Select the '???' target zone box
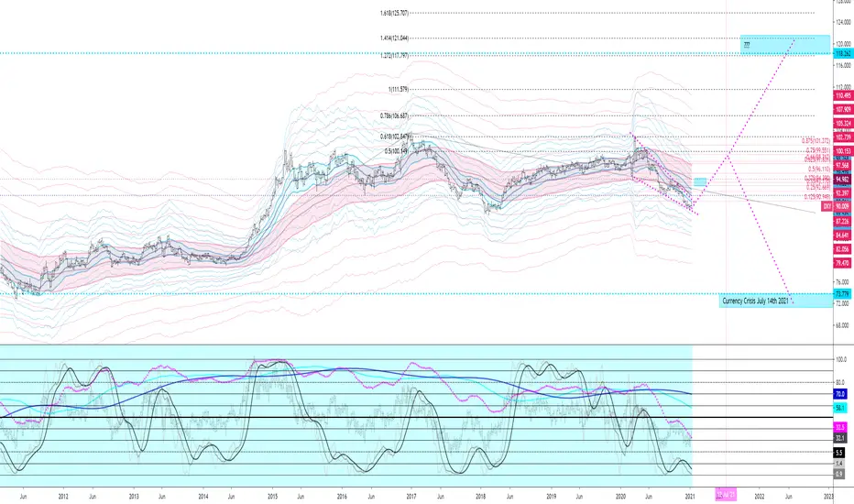Image resolution: width=854 pixels, height=504 pixels. pyautogui.click(x=785, y=45)
